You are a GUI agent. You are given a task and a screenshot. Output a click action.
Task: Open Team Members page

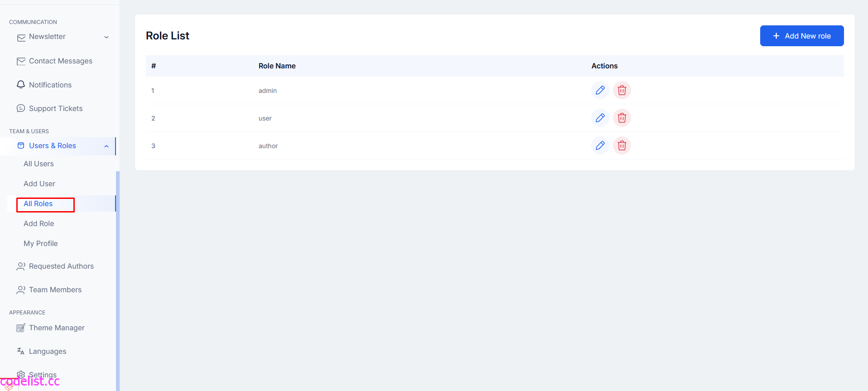click(55, 290)
